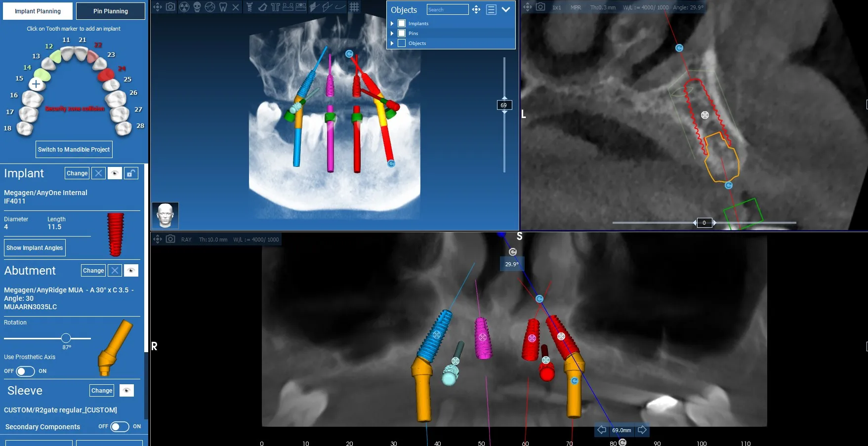
Task: Switch to the Pin Planning tab
Action: [x=111, y=11]
